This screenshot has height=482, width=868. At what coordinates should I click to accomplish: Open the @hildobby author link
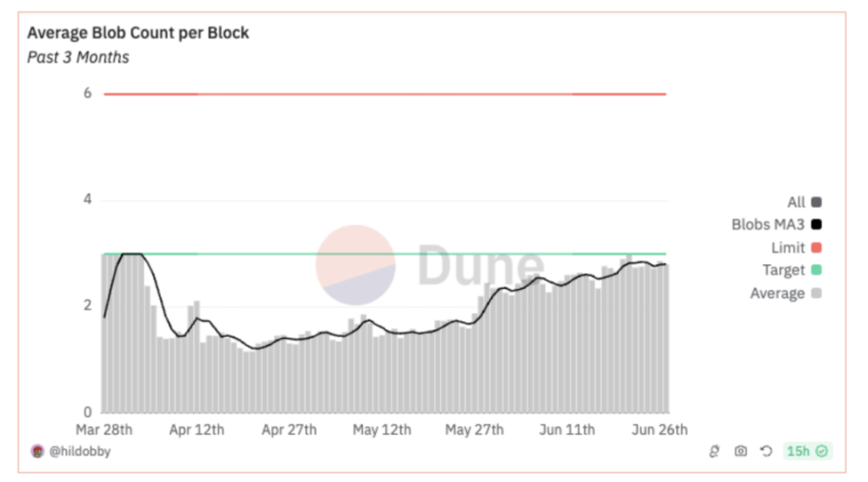tap(79, 452)
